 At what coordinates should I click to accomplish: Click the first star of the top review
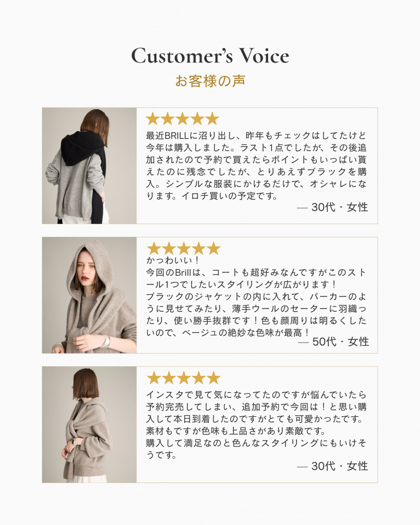click(x=153, y=118)
